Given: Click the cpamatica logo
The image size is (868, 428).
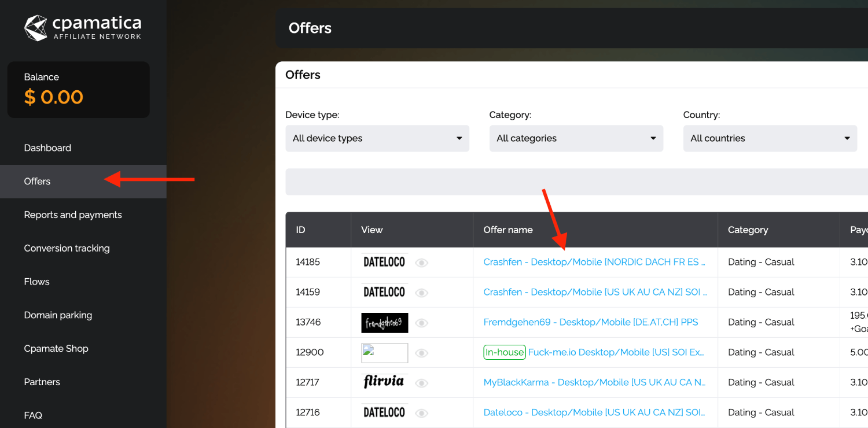Looking at the screenshot, I should click(x=83, y=28).
